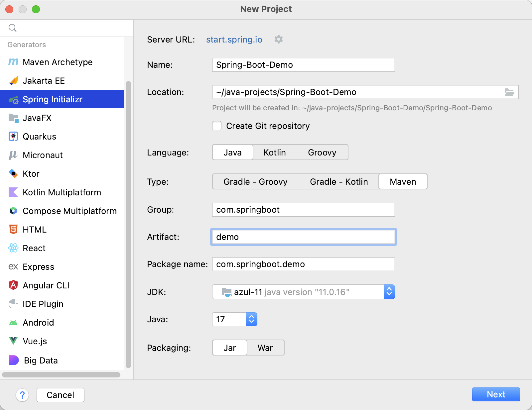Click the Vue.js logo icon
The height and width of the screenshot is (410, 532).
coord(13,341)
